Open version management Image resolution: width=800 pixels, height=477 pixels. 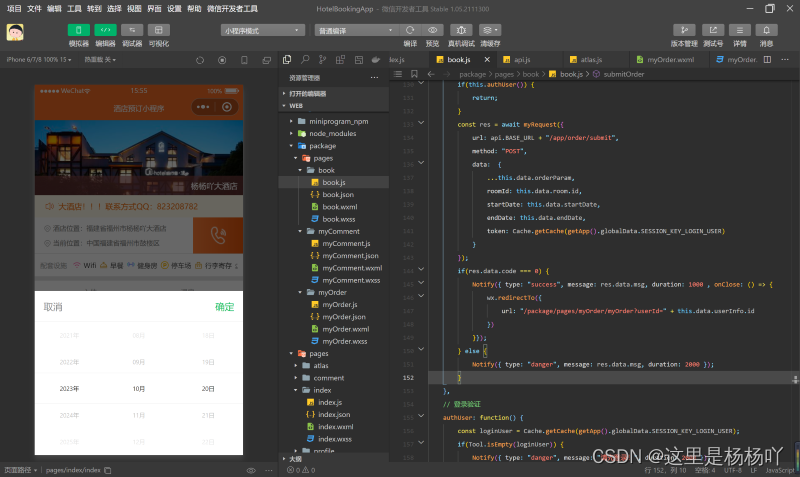[x=684, y=30]
